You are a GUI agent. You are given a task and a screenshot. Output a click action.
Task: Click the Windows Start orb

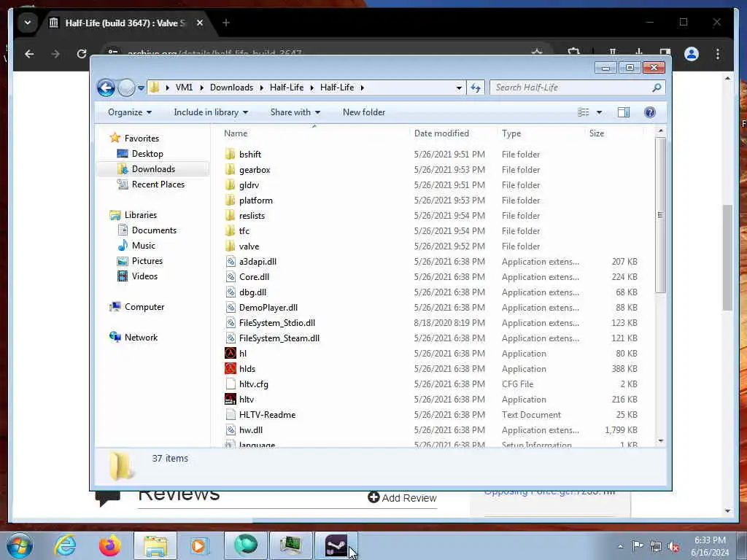point(20,545)
